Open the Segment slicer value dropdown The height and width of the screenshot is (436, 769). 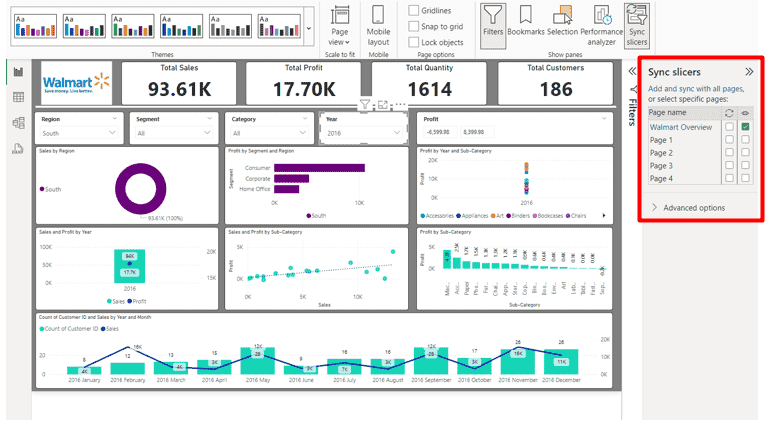coord(174,133)
